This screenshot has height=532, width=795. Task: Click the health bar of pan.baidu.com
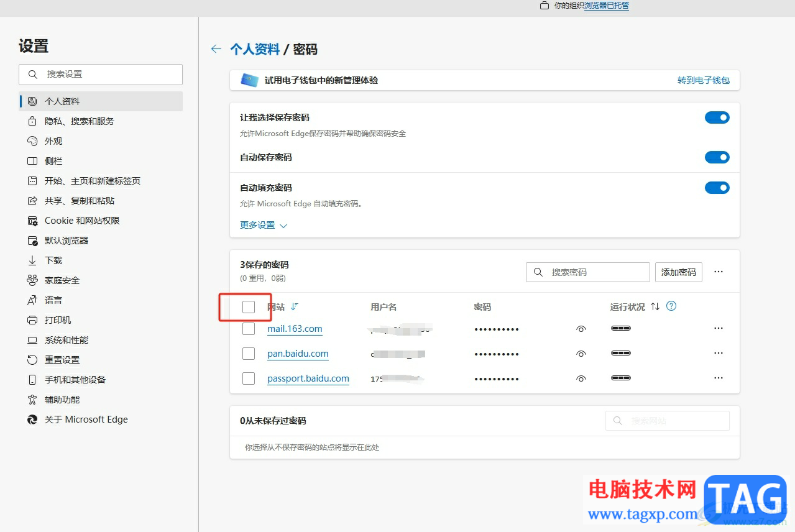(x=621, y=353)
